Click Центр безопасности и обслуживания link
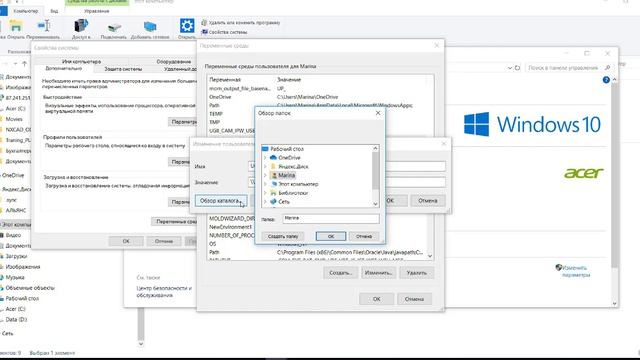The width and height of the screenshot is (640, 360). coord(164,291)
